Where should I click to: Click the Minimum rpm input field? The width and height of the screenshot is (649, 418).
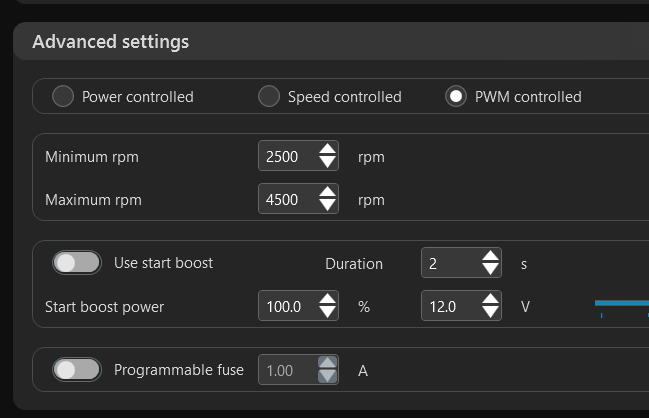tap(287, 157)
